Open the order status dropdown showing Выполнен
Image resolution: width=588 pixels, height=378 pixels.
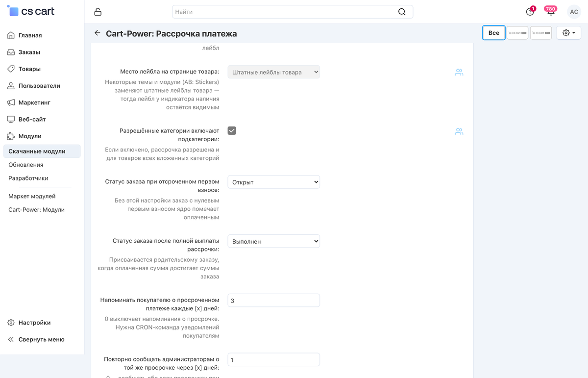coord(274,241)
